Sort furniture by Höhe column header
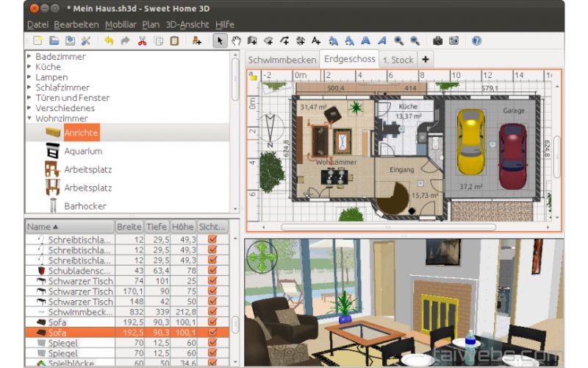Viewport: 588px width, 368px height. tap(183, 227)
